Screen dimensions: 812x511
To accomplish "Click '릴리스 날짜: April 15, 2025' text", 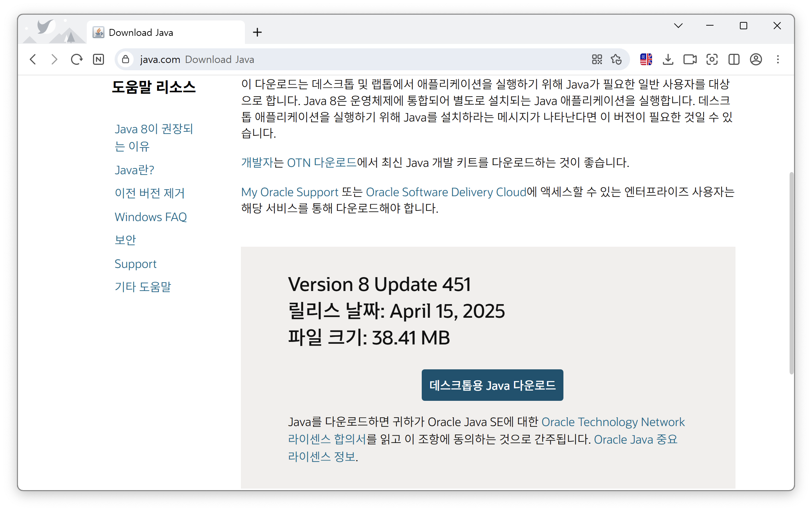I will [x=396, y=311].
